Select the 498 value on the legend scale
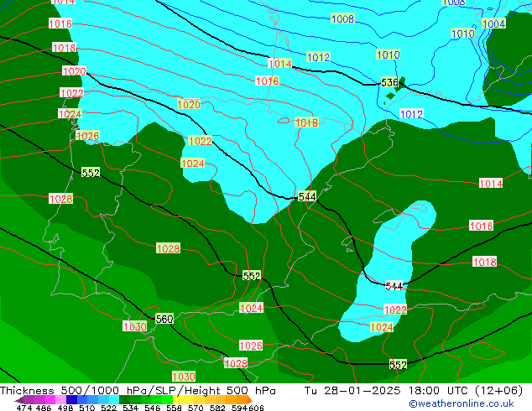Screen dimensions: 532x411 coord(65,408)
